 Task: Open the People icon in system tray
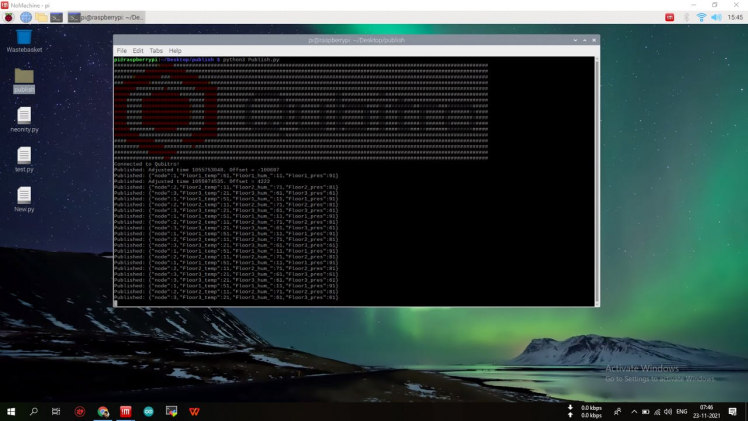[x=618, y=411]
